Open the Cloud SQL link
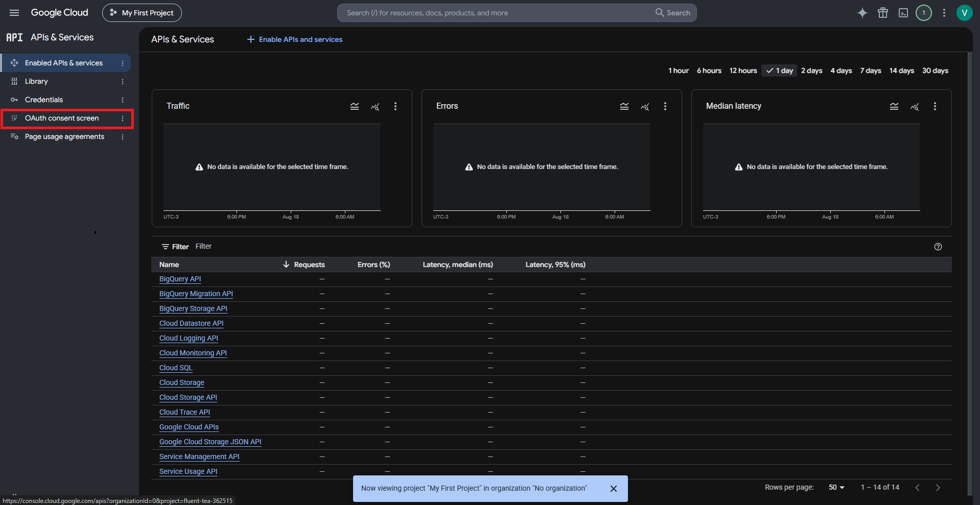 (176, 368)
